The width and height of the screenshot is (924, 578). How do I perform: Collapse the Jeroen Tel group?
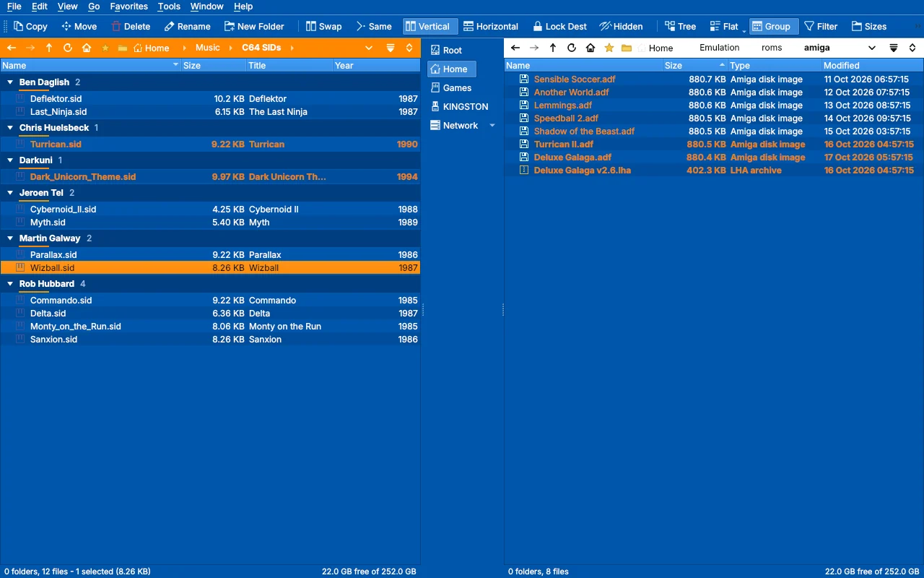(x=10, y=193)
